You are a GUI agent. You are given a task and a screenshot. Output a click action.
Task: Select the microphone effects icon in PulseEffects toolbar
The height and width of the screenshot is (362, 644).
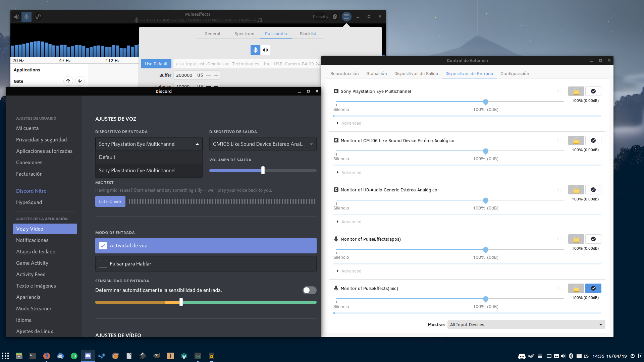click(x=26, y=16)
